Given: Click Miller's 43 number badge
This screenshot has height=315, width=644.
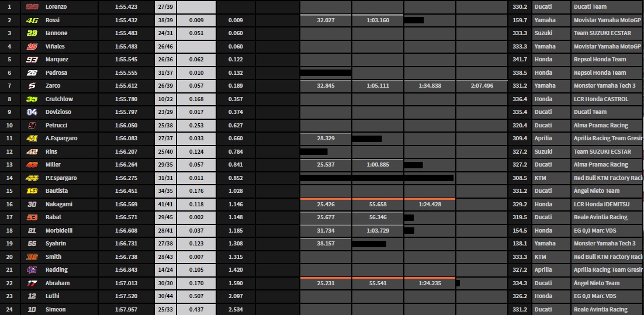Looking at the screenshot, I should pyautogui.click(x=32, y=165).
